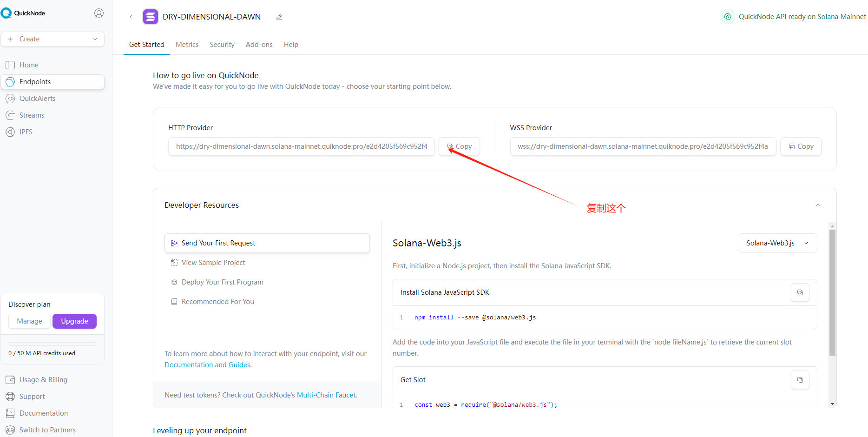Open the Create dropdown
The height and width of the screenshot is (437, 868).
coord(53,39)
